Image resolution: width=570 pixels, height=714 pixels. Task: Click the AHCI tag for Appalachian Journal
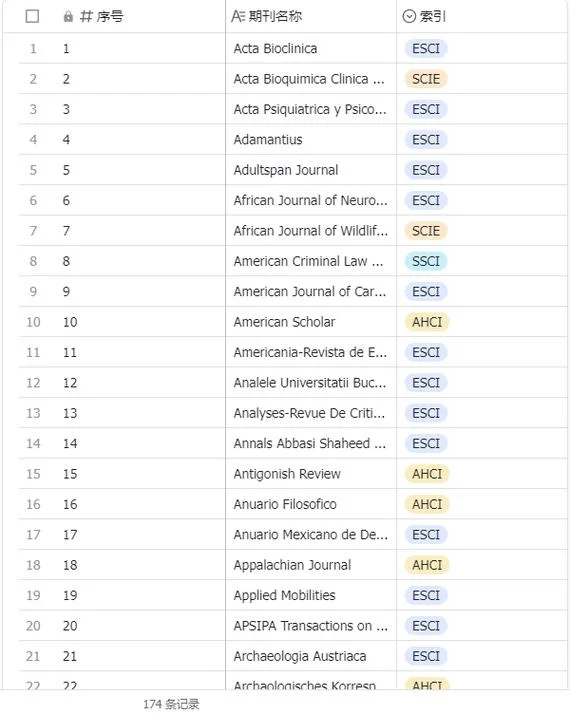[x=427, y=565]
